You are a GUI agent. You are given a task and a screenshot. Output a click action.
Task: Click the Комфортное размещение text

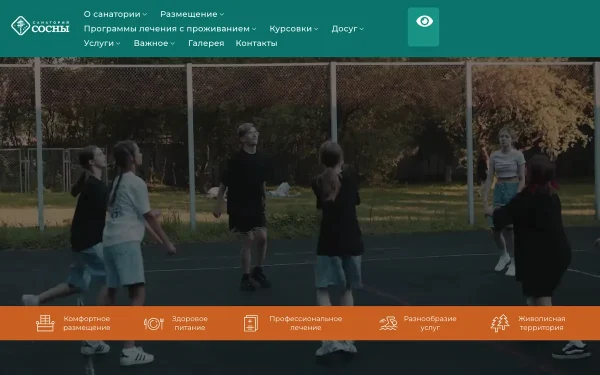87,323
